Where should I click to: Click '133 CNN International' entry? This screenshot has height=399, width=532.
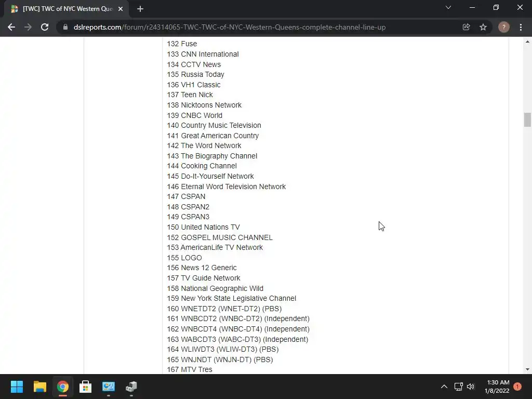203,54
